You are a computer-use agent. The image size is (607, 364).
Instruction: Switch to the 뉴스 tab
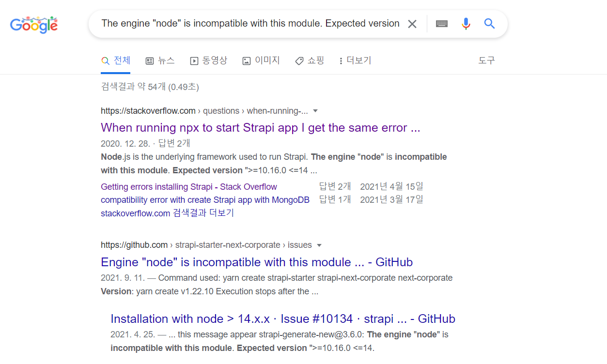tap(160, 61)
